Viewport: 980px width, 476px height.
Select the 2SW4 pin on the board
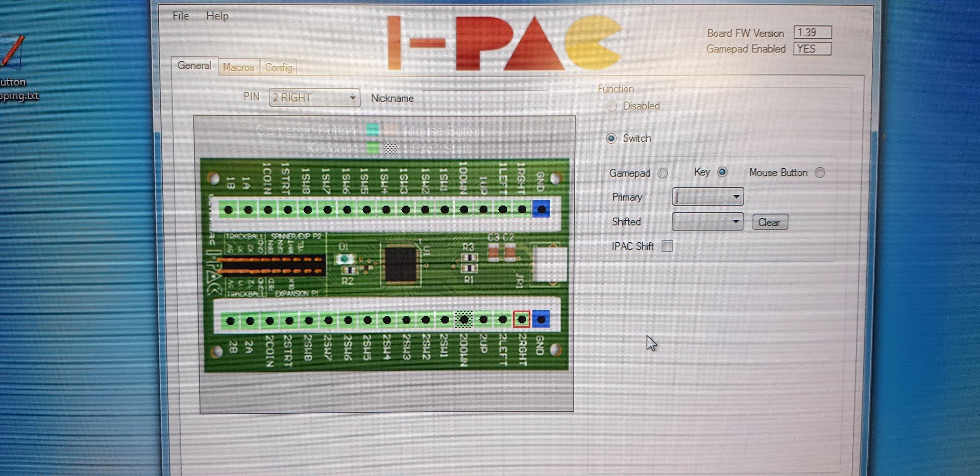[x=387, y=320]
